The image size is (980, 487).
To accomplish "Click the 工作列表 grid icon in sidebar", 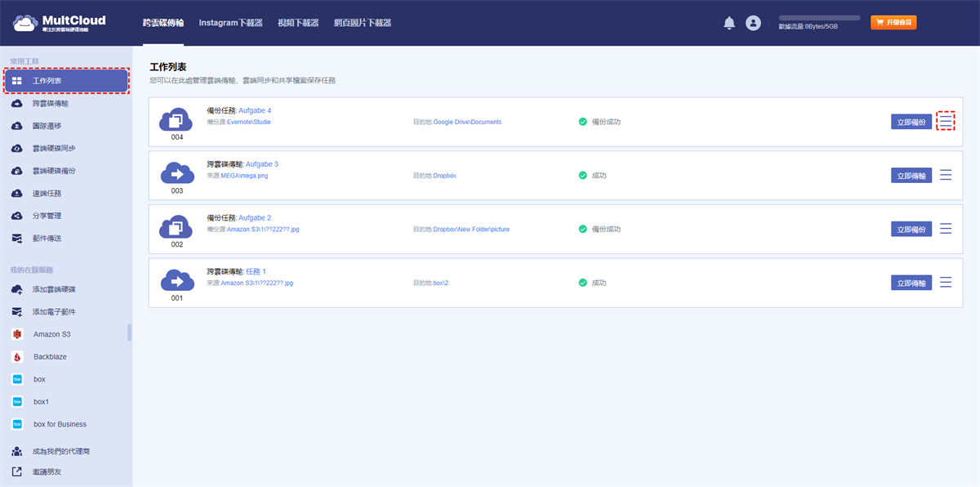I will click(x=17, y=81).
